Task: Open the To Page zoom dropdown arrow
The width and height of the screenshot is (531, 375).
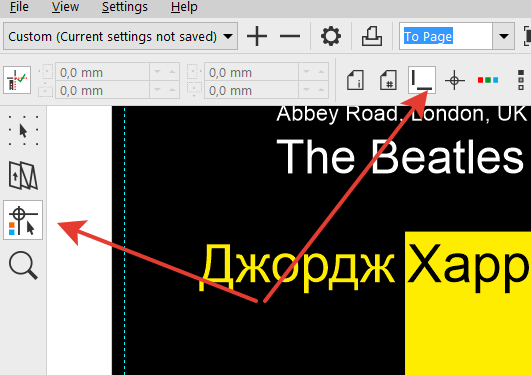Action: pyautogui.click(x=504, y=36)
